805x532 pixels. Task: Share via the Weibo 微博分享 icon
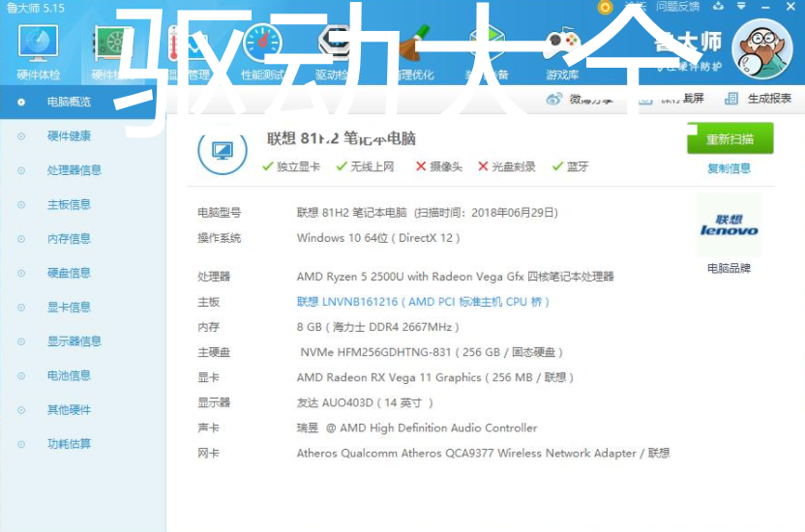(554, 99)
